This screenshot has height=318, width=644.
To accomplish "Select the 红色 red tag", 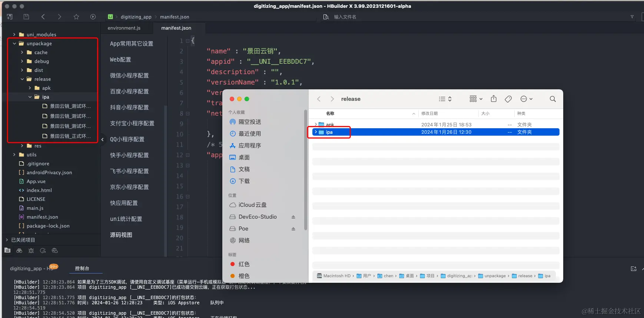I will (240, 264).
